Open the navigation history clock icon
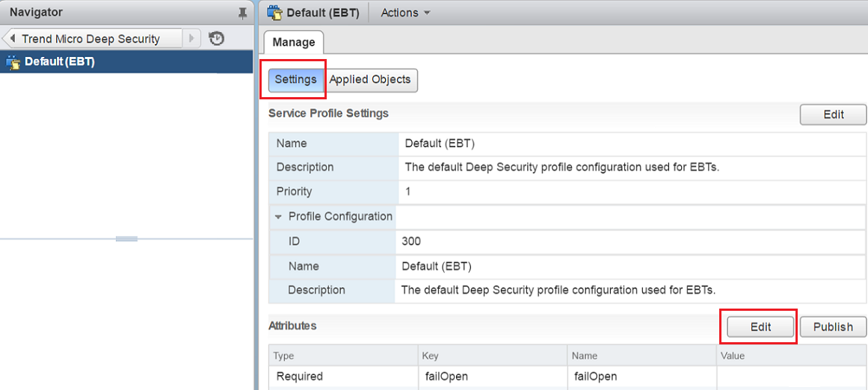868x390 pixels. click(x=217, y=39)
